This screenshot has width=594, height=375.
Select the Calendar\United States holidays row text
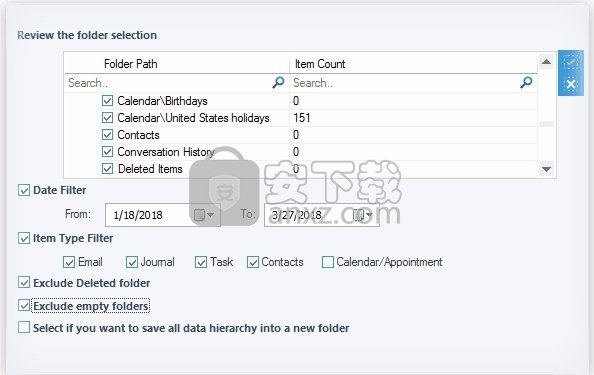pos(193,118)
